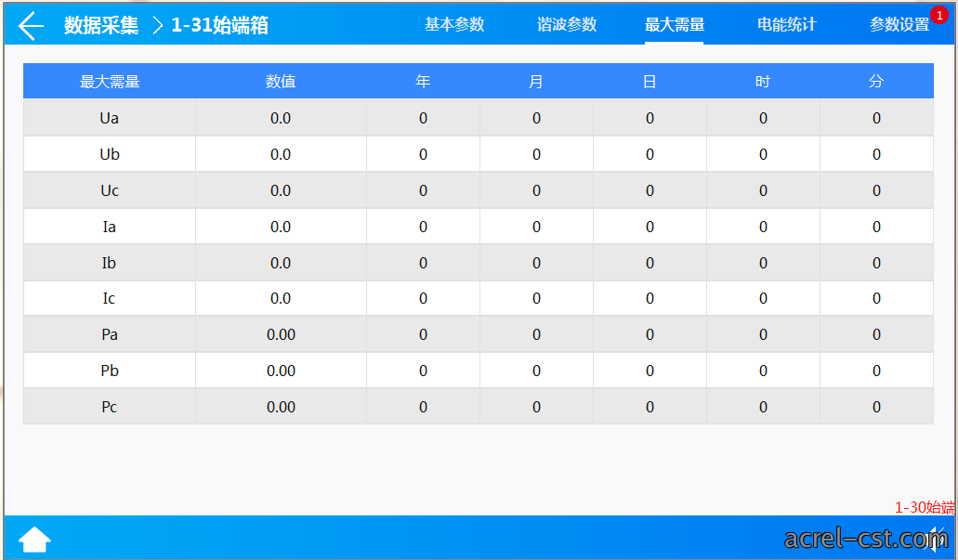
Task: Select the 最大需量 tab
Action: 675,24
